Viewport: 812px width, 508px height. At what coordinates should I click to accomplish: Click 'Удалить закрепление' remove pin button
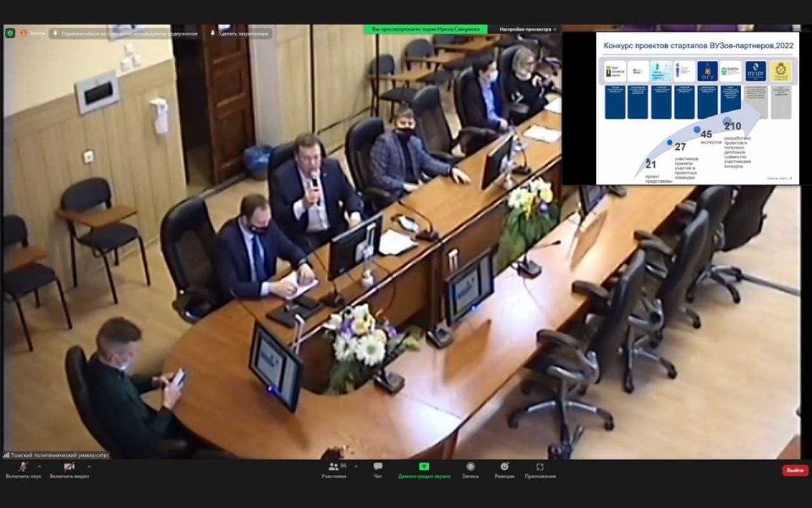[239, 33]
